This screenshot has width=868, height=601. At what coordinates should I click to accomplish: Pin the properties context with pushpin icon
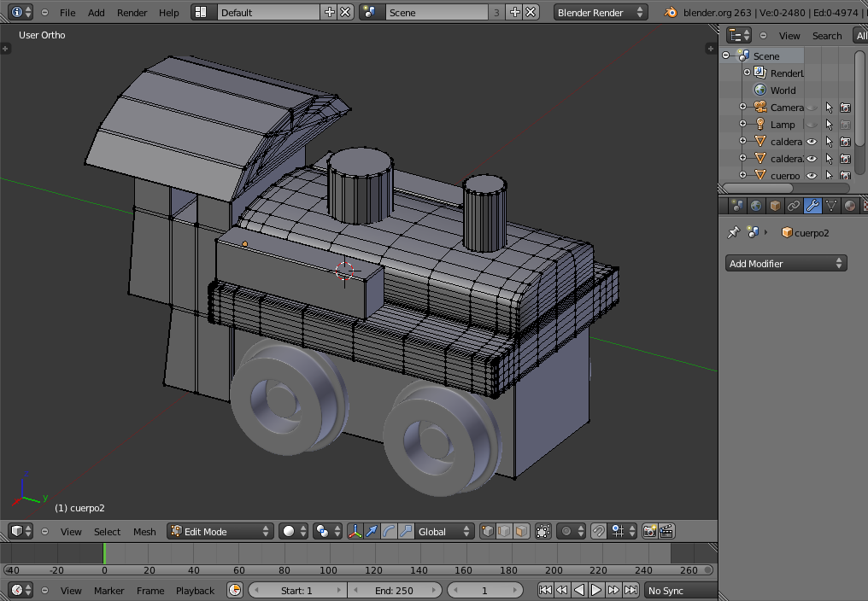click(x=733, y=232)
